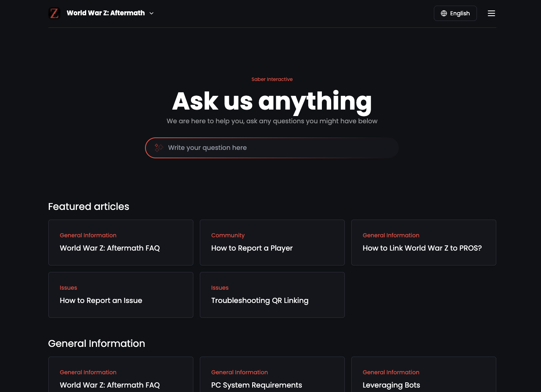Open the World War Z: Aftermath dropdown
The width and height of the screenshot is (541, 392).
(x=106, y=13)
